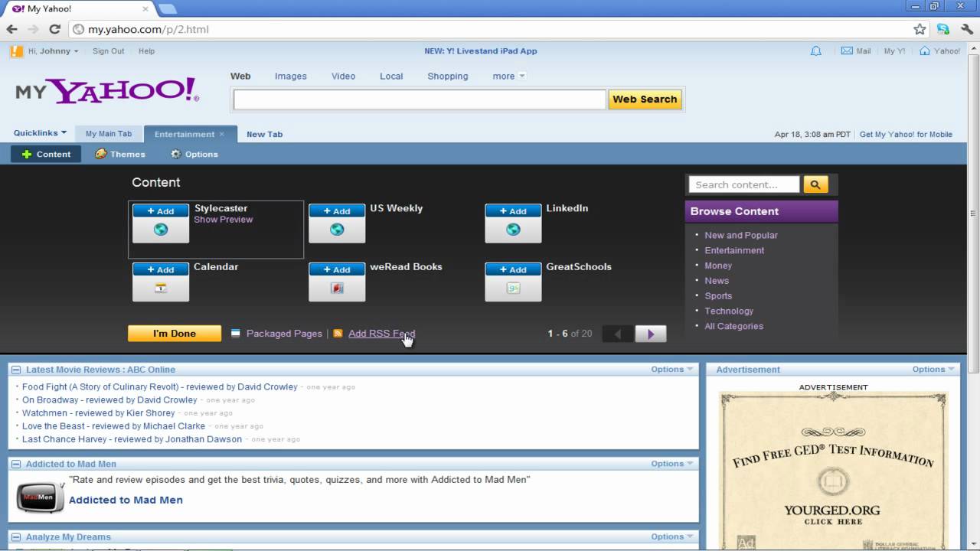Click the Web Search button
980x551 pixels.
coord(645,99)
